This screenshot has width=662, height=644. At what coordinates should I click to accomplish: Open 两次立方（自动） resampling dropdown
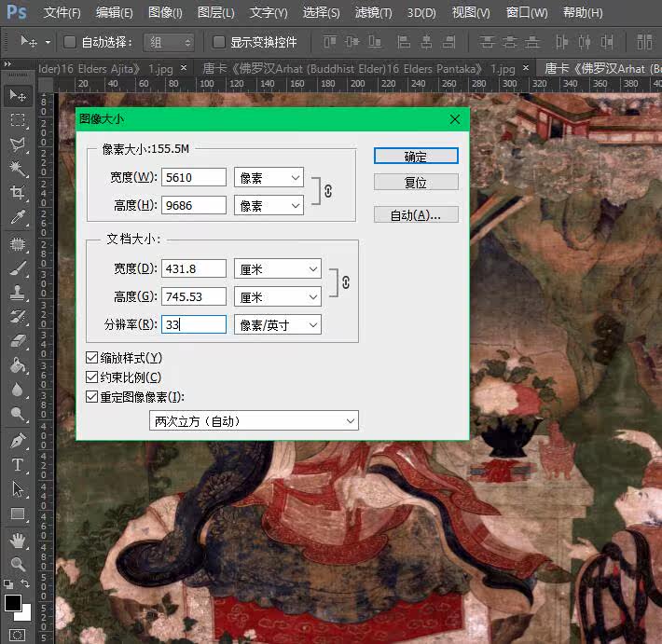pyautogui.click(x=254, y=420)
